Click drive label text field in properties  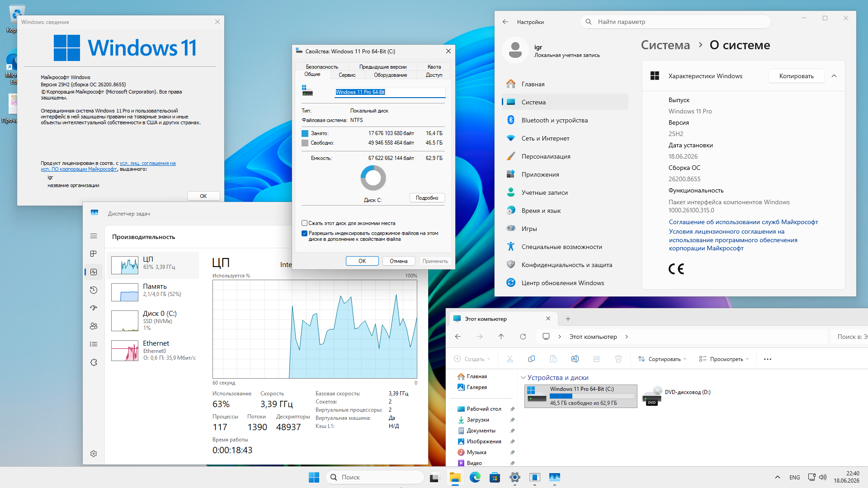point(390,92)
